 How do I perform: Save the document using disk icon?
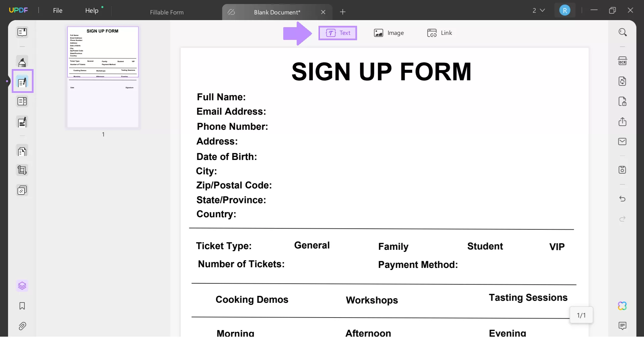[623, 170]
